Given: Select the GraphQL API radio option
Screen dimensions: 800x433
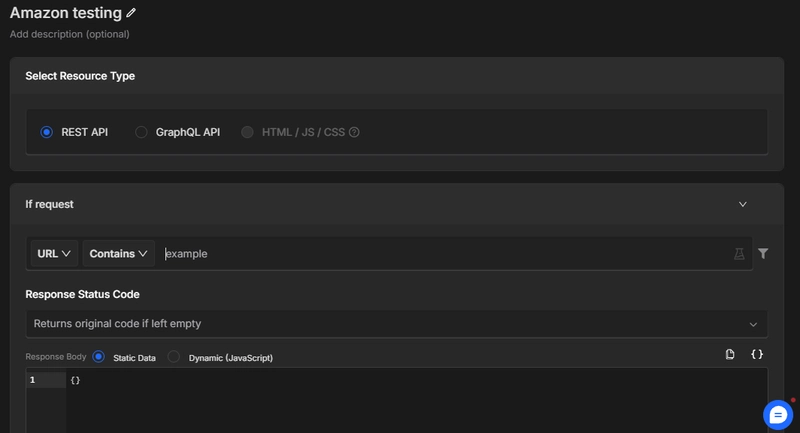Looking at the screenshot, I should click(141, 132).
